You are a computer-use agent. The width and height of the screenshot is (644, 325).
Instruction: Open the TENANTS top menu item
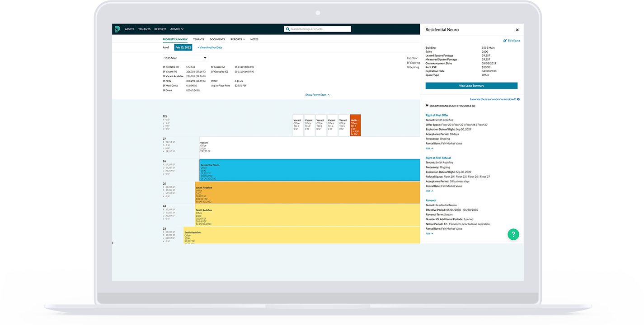(x=144, y=29)
